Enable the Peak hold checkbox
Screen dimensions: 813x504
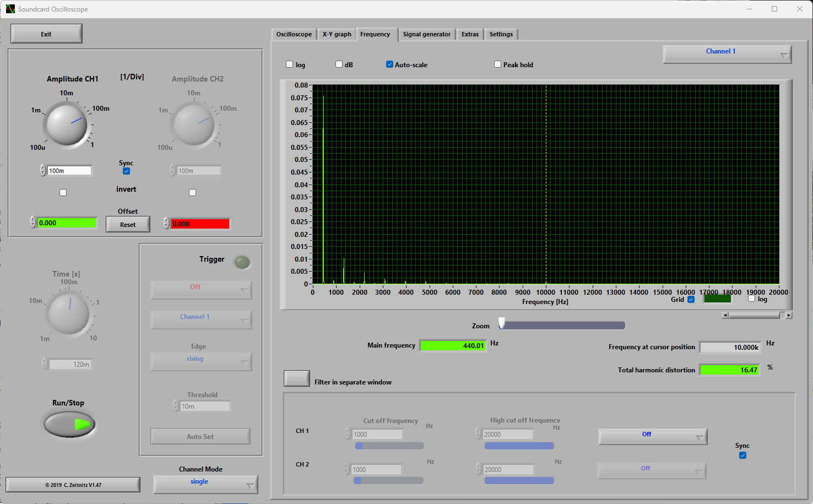coord(498,64)
